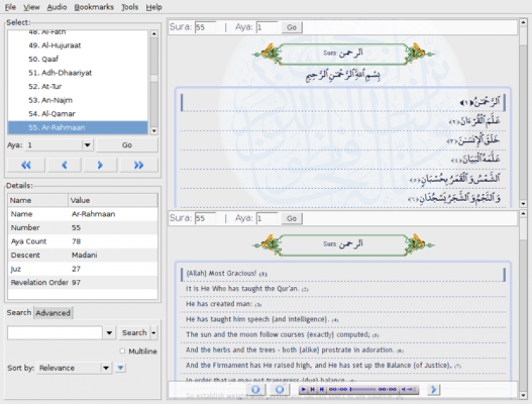
Task: Open the Help menu
Action: coord(154,7)
